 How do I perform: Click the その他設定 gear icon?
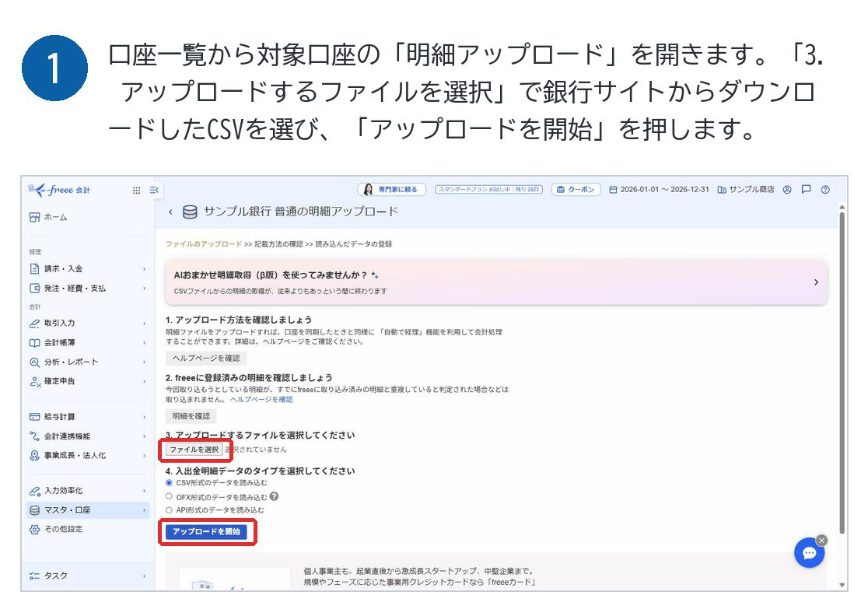point(34,530)
